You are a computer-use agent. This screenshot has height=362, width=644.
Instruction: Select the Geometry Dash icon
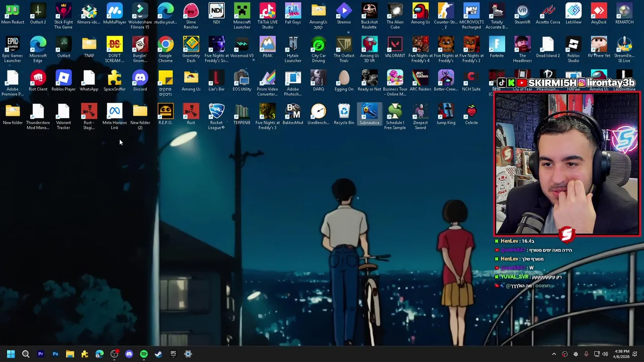[191, 50]
